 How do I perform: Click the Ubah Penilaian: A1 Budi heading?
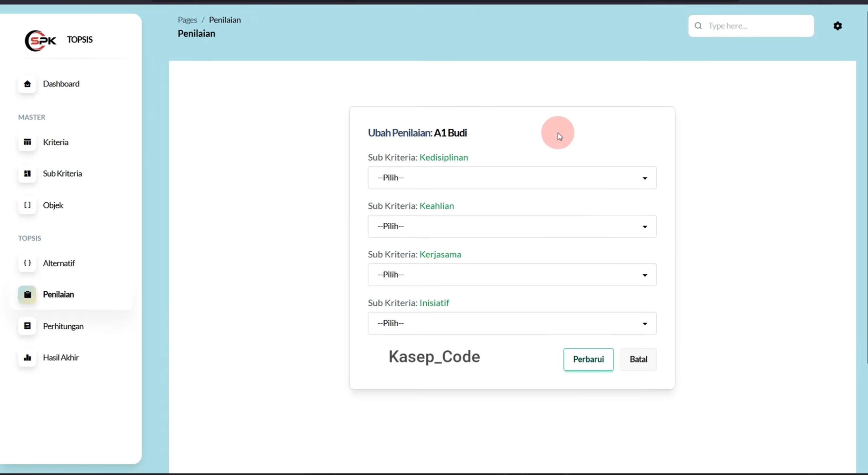click(x=417, y=133)
